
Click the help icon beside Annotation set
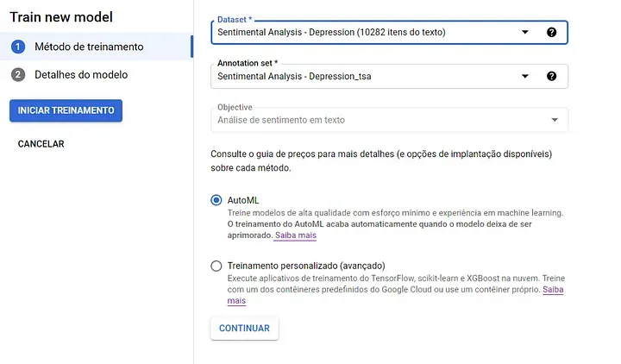(x=551, y=76)
